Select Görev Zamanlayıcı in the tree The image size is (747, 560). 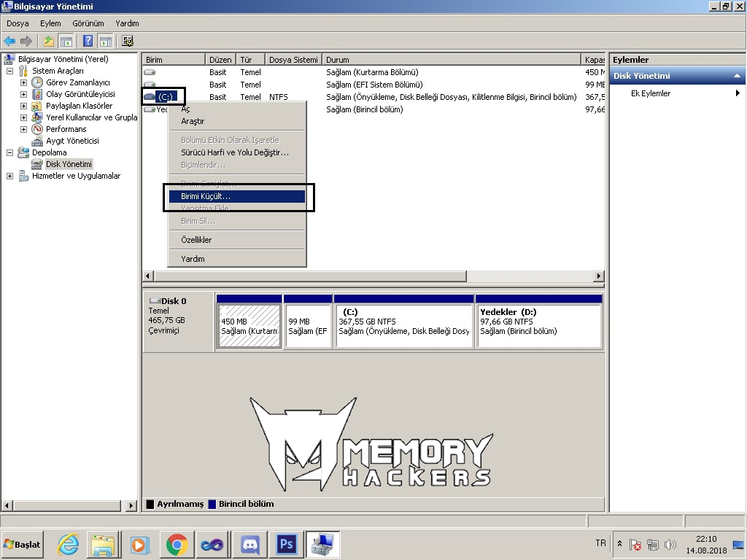[x=77, y=82]
